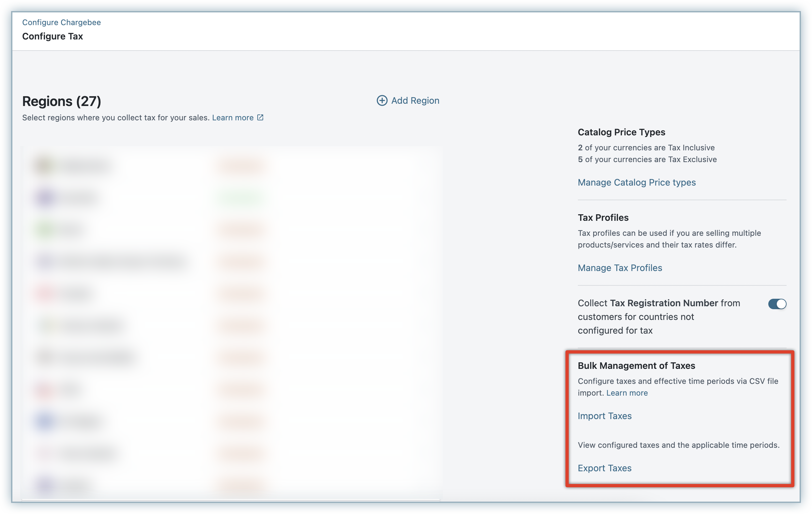Open Learn more in Bulk Management of Taxes
Image resolution: width=812 pixels, height=514 pixels.
tap(627, 393)
